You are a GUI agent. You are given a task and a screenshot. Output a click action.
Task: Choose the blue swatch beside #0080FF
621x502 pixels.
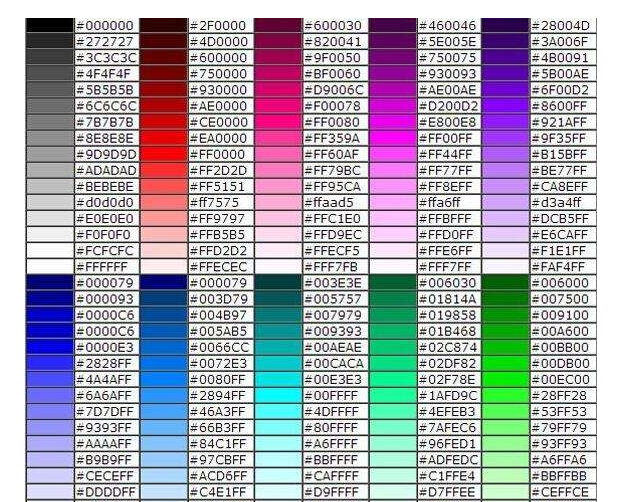pos(163,379)
